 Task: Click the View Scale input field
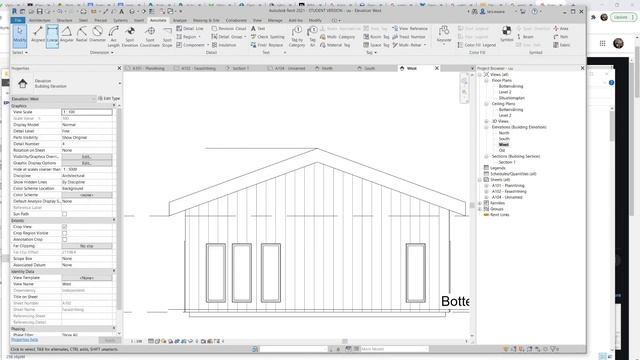[87, 112]
